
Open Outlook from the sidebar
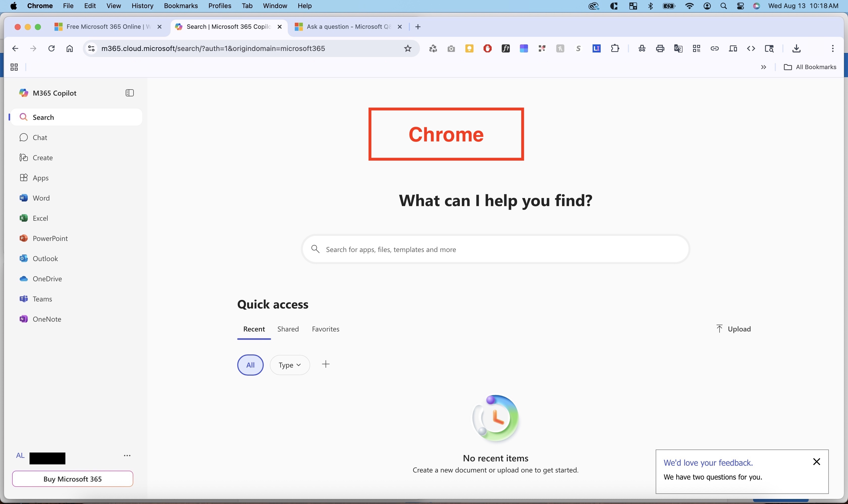coord(45,258)
